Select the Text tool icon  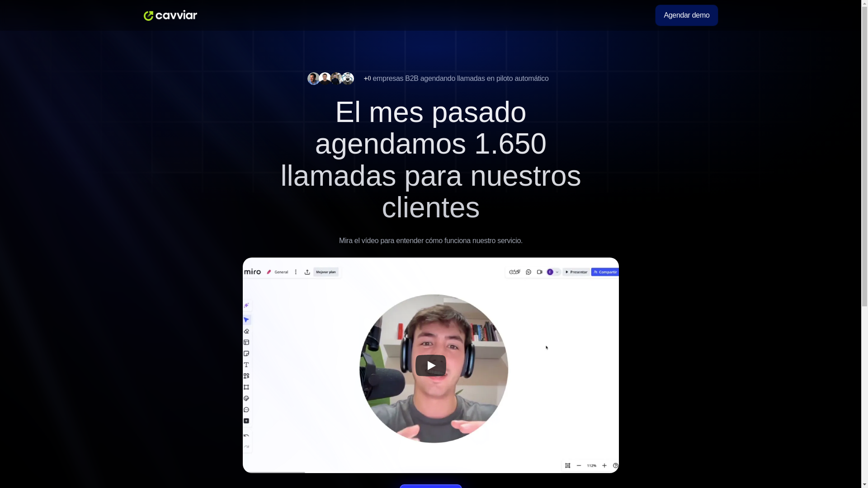pos(246,365)
